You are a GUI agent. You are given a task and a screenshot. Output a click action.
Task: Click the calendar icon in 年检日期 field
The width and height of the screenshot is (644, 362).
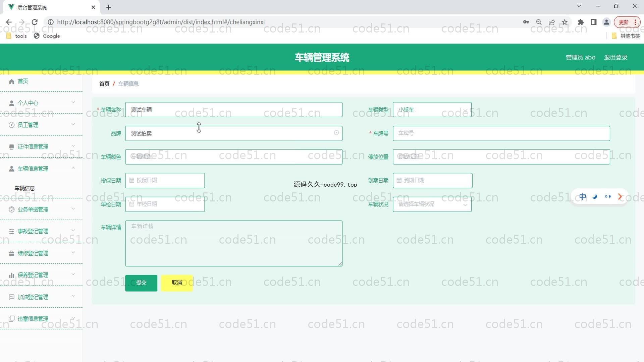coord(132,204)
